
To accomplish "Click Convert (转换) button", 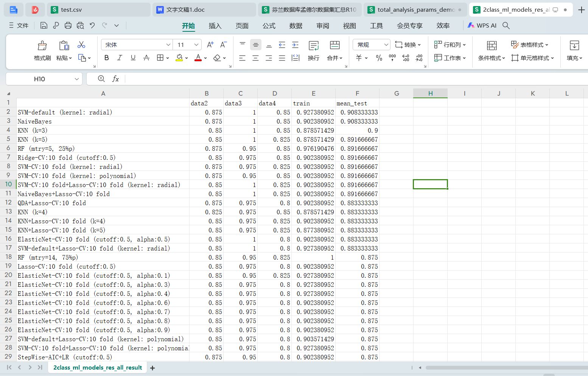I will point(408,45).
